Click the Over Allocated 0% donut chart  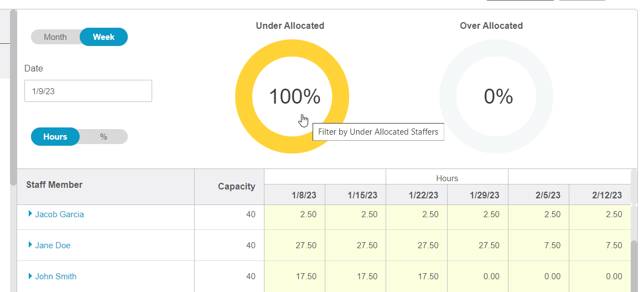(496, 97)
